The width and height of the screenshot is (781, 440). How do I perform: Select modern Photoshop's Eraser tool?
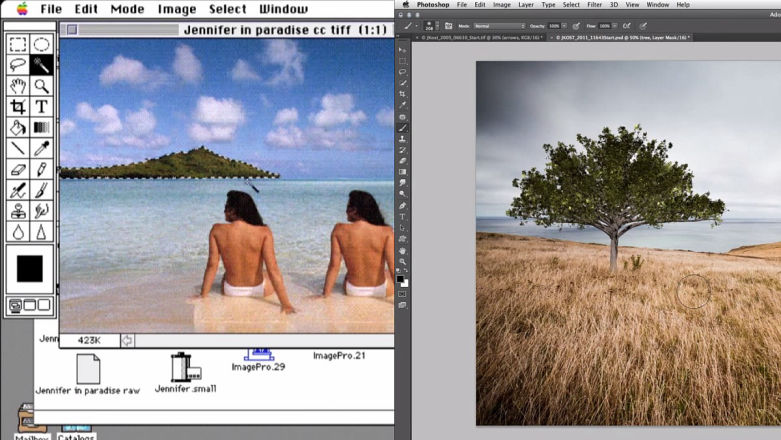click(402, 161)
